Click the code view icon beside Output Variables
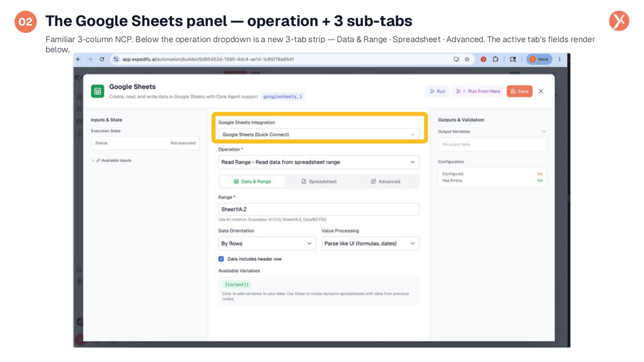 point(543,132)
